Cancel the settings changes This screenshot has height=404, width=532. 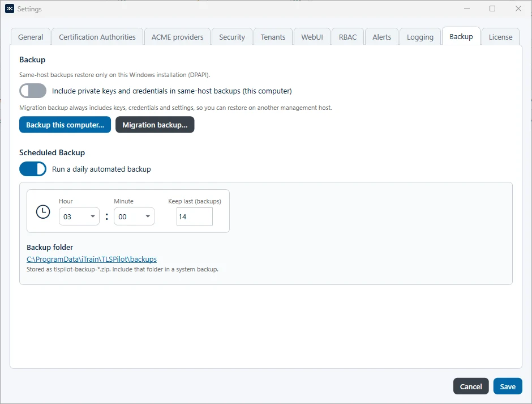point(471,386)
